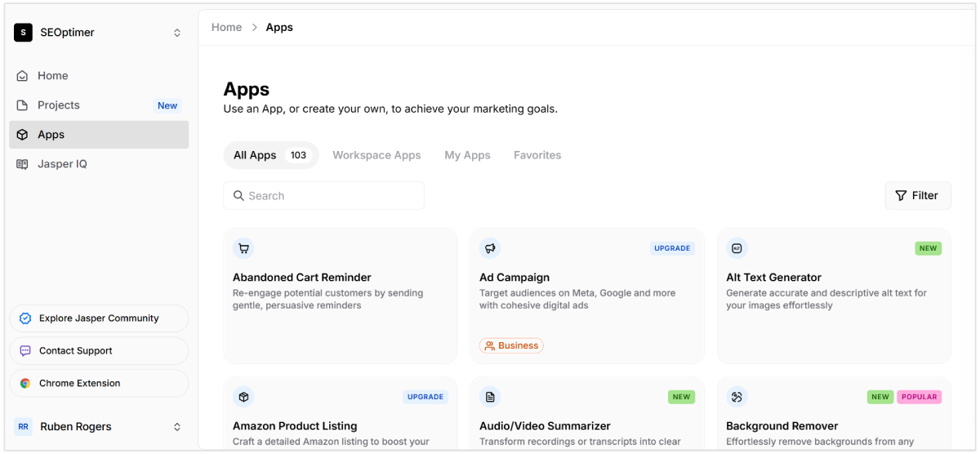Click the Amazon Product Listing box icon

pyautogui.click(x=243, y=397)
